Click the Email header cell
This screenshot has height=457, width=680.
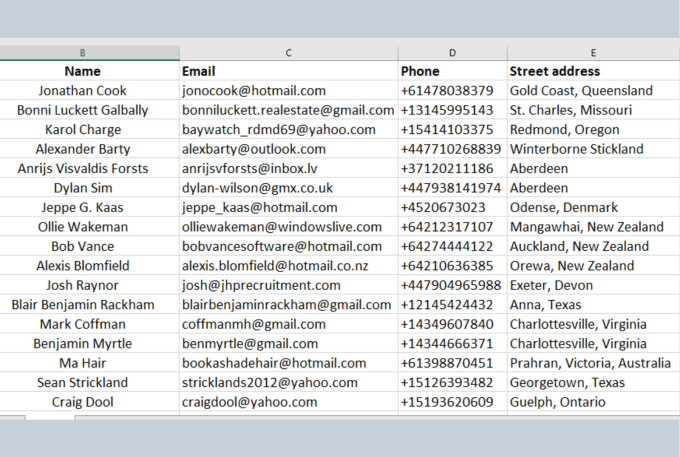(288, 71)
